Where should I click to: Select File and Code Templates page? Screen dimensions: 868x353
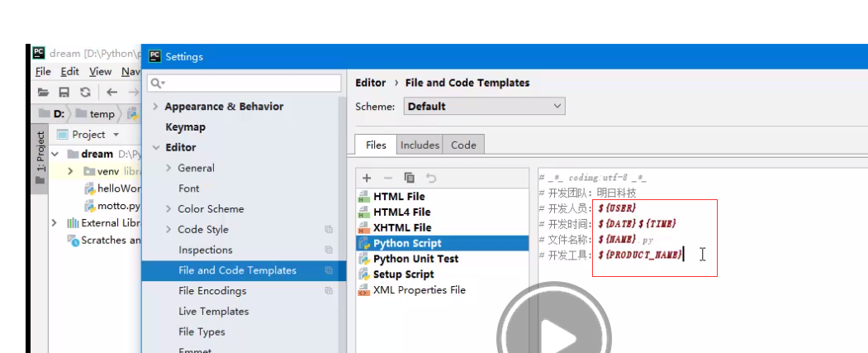click(x=244, y=270)
